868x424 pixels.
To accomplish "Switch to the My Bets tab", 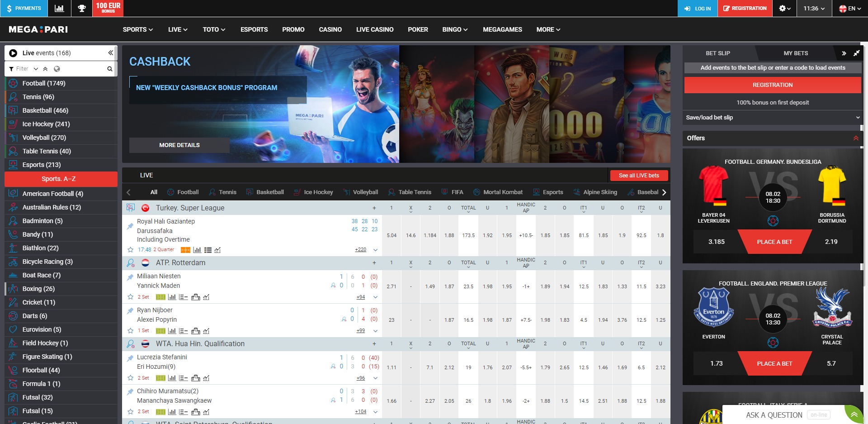I will (x=796, y=53).
